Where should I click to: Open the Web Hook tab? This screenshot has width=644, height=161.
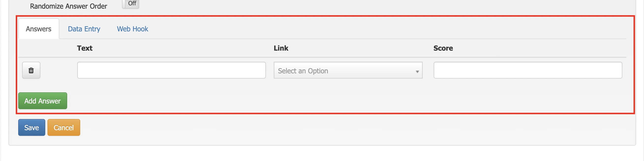pyautogui.click(x=132, y=29)
